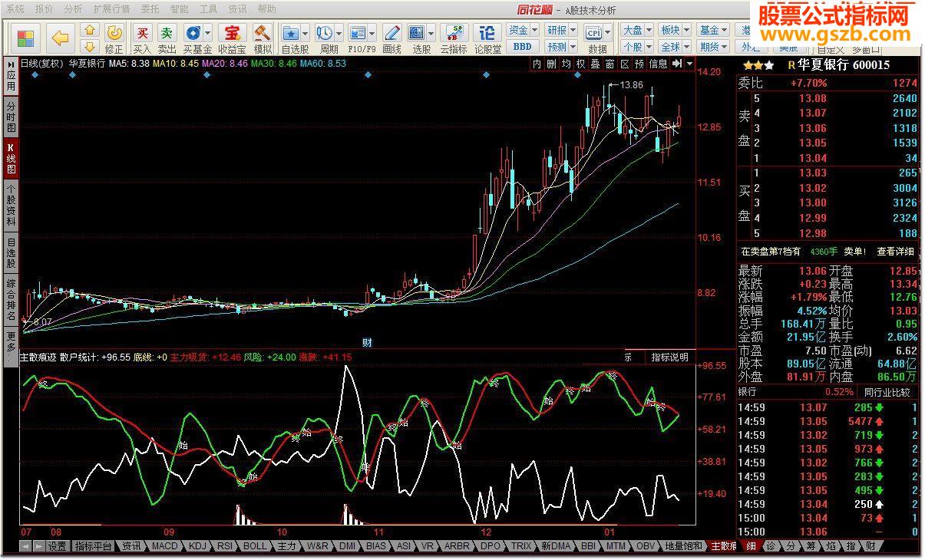Toggle the 信息 info option
This screenshot has height=560, width=925.
click(659, 64)
